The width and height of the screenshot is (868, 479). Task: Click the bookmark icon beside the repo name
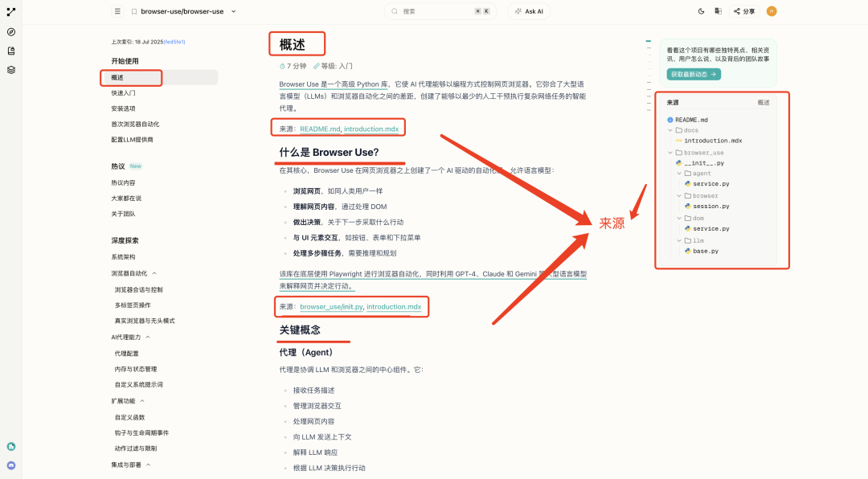(x=134, y=11)
